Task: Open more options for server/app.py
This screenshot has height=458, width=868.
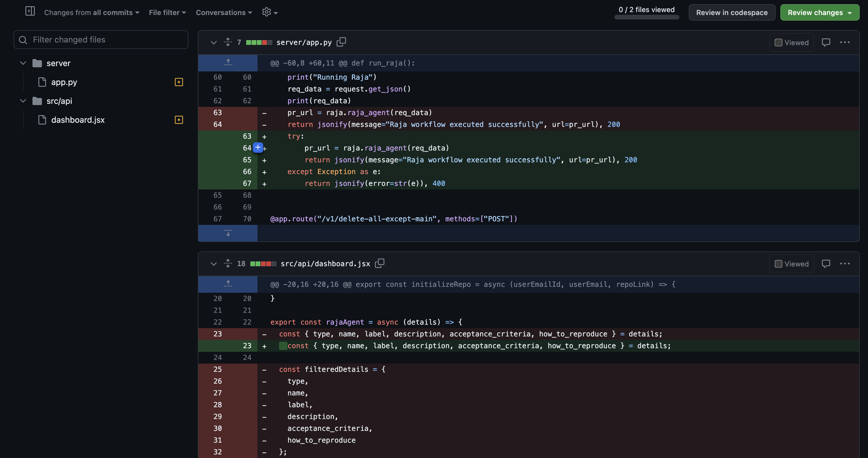Action: (x=844, y=42)
